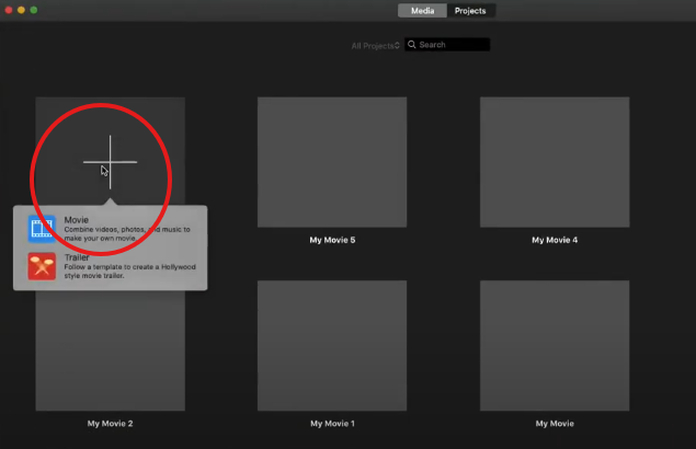This screenshot has height=449, width=696.
Task: Click the red close window button
Action: [x=8, y=10]
